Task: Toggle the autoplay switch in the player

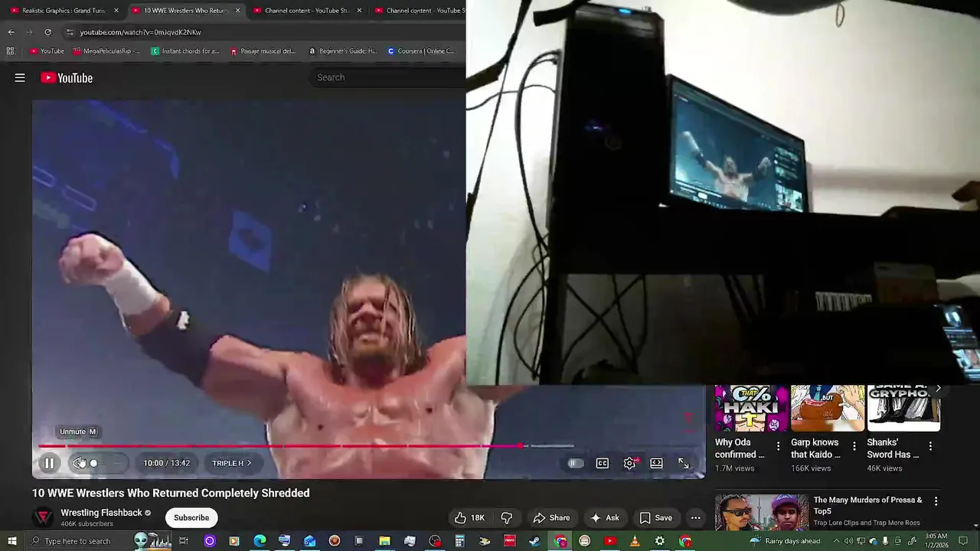Action: tap(576, 463)
